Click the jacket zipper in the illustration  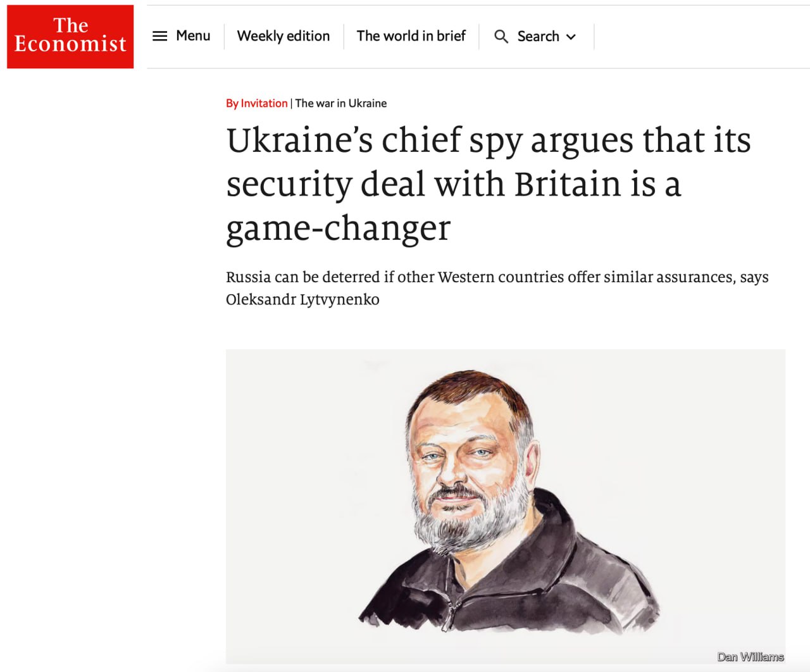click(451, 607)
